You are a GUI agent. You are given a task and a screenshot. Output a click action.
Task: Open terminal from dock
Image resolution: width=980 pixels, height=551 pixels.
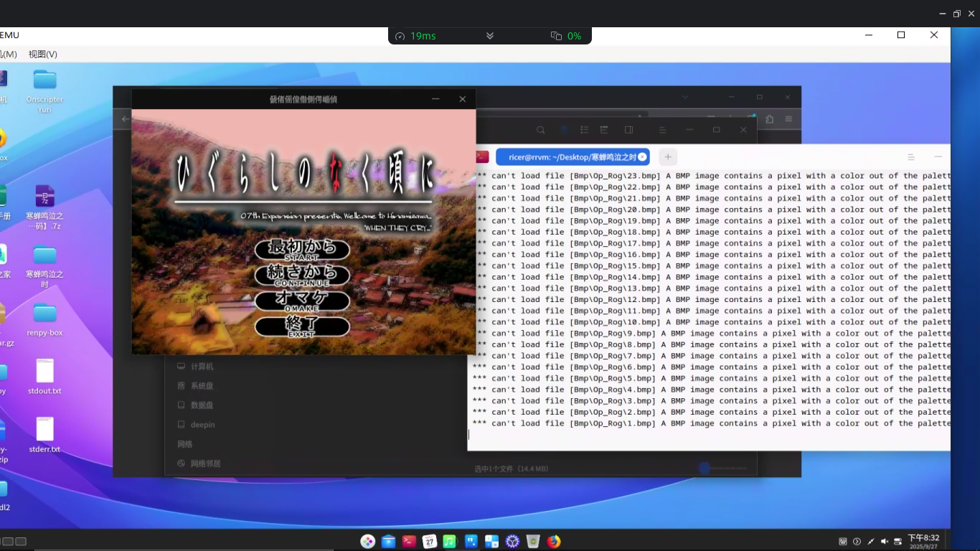pos(409,542)
